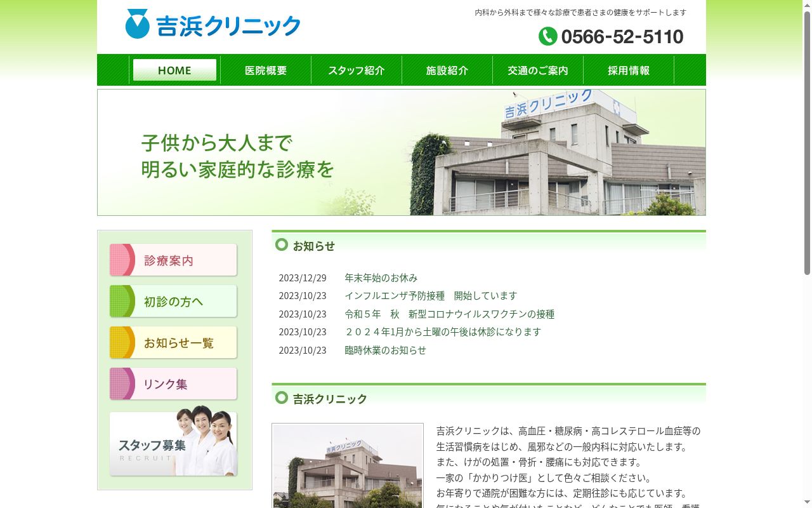Click the scrollbar up arrow
This screenshot has width=812, height=508.
point(807,5)
